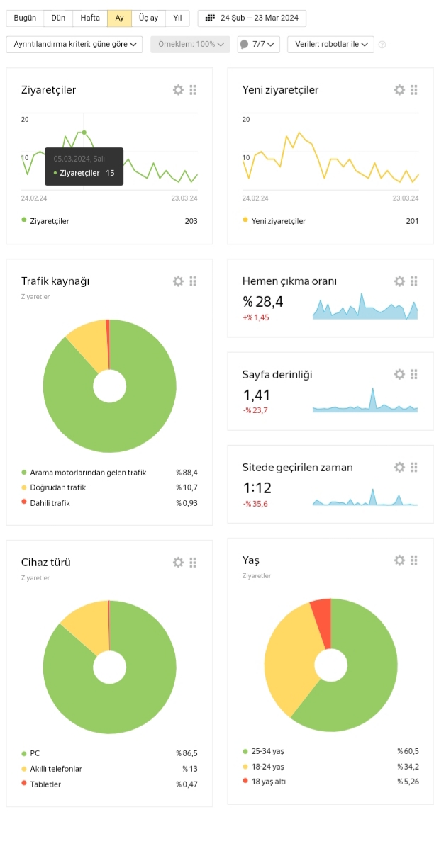Open settings gear for Sitede geçirilen zaman
This screenshot has width=434, height=868.
tap(399, 468)
